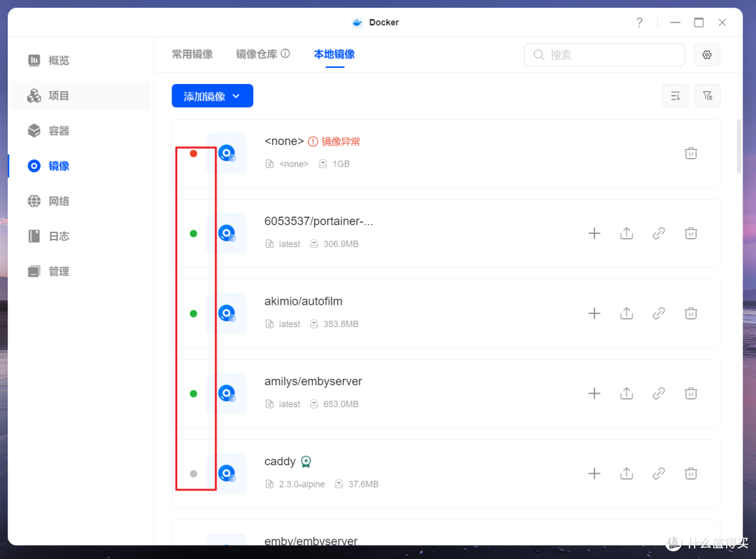The width and height of the screenshot is (756, 559).
Task: Create container from akimio/autofilm image
Action: coord(594,314)
